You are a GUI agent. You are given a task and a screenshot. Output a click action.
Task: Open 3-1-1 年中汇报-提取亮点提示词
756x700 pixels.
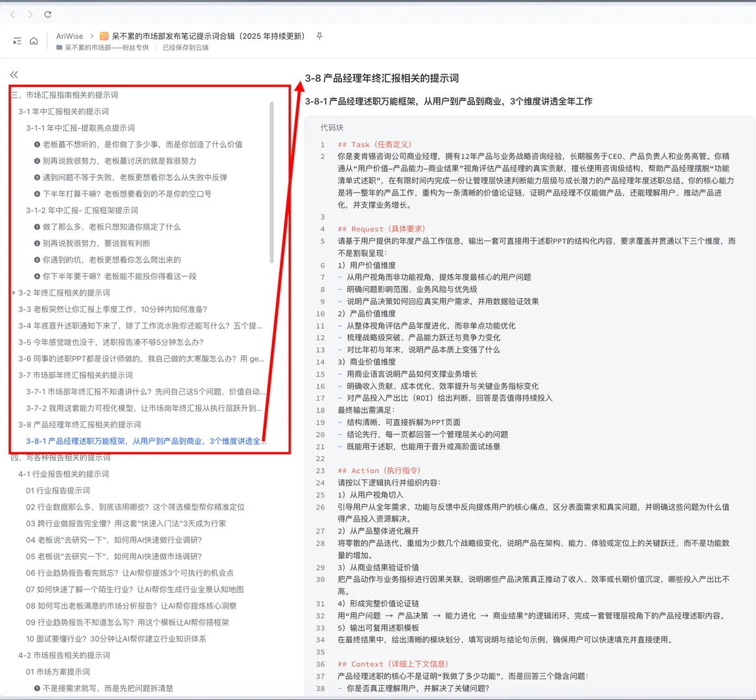80,128
